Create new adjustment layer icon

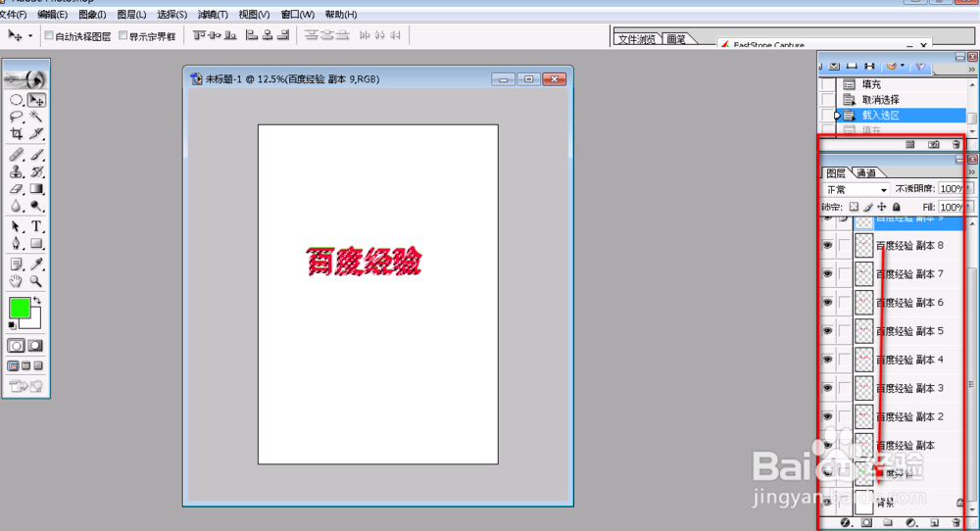911,522
